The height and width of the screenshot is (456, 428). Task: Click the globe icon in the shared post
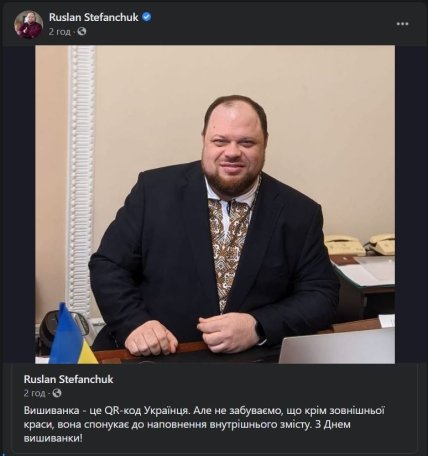[57, 393]
